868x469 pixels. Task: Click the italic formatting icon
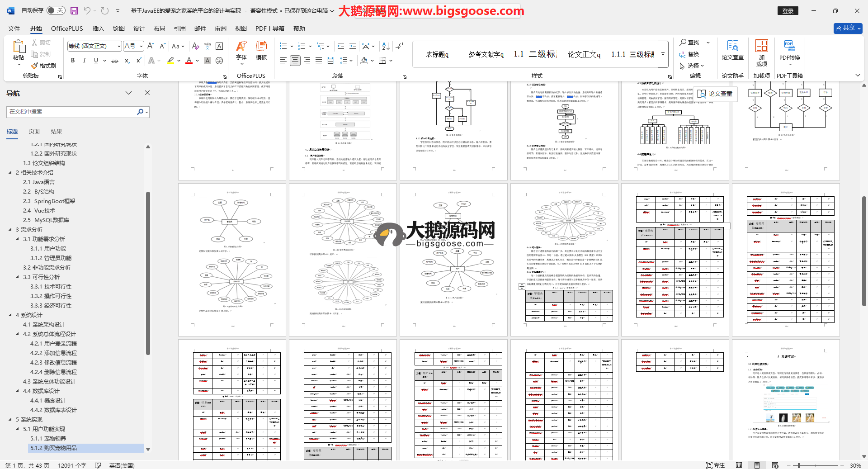pos(84,61)
